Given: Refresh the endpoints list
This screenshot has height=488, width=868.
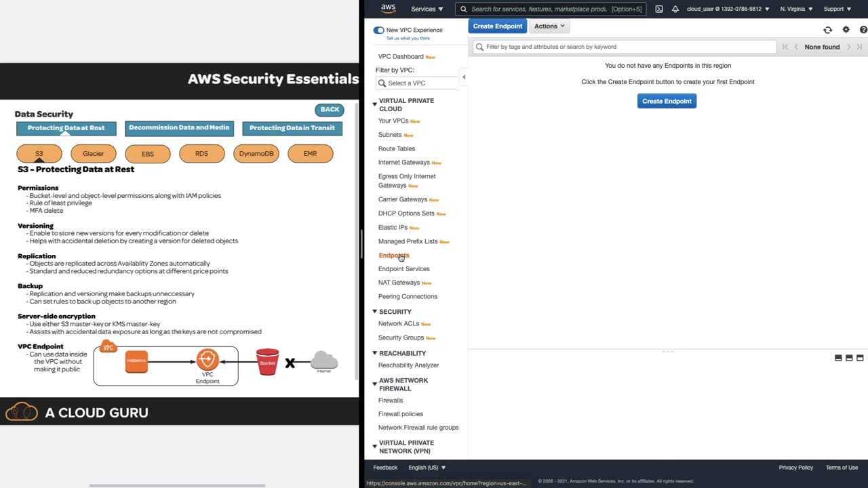Looking at the screenshot, I should point(827,30).
